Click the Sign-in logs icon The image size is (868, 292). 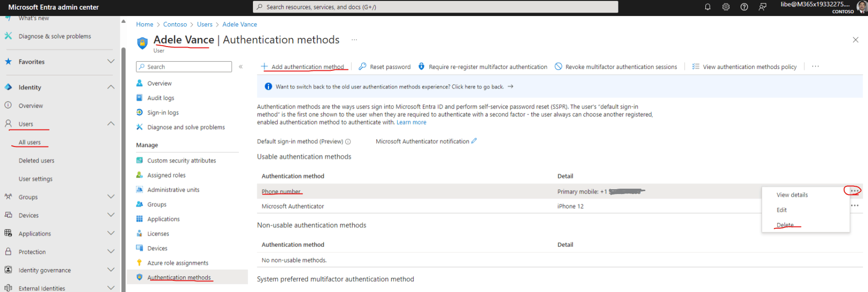[139, 112]
